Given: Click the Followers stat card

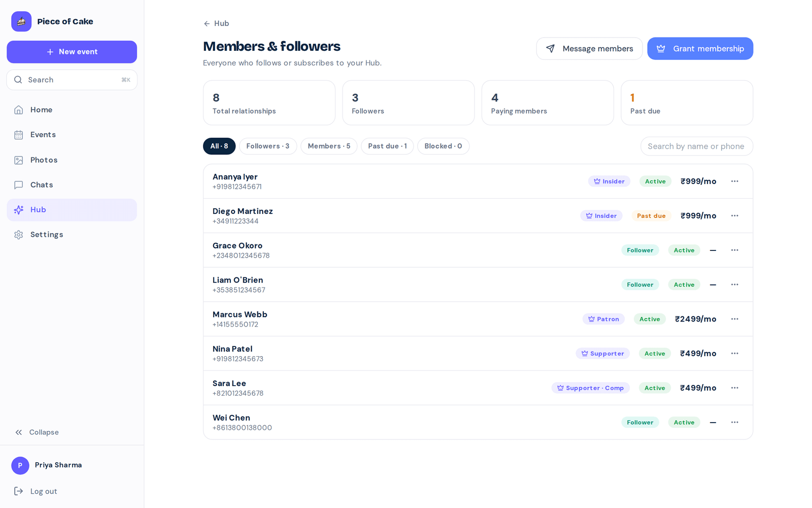Looking at the screenshot, I should tap(409, 103).
